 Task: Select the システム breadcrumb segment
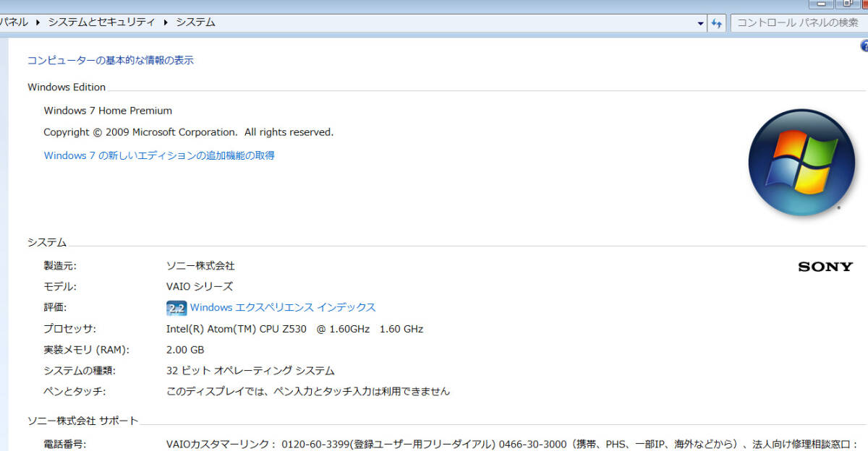point(195,22)
